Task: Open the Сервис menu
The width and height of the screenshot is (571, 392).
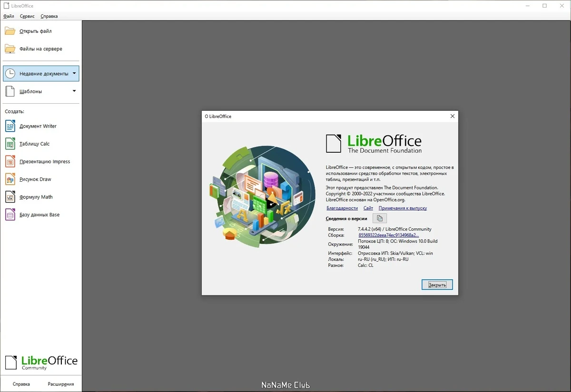Action: (x=27, y=16)
